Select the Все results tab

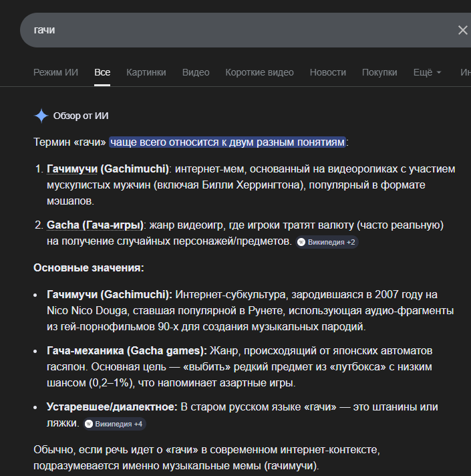[x=102, y=72]
